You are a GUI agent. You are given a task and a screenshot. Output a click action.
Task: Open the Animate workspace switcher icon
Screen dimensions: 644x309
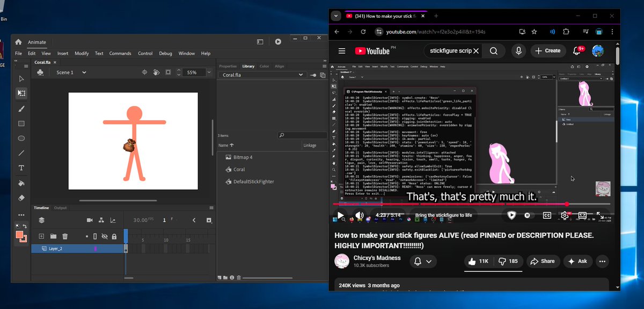tap(260, 41)
